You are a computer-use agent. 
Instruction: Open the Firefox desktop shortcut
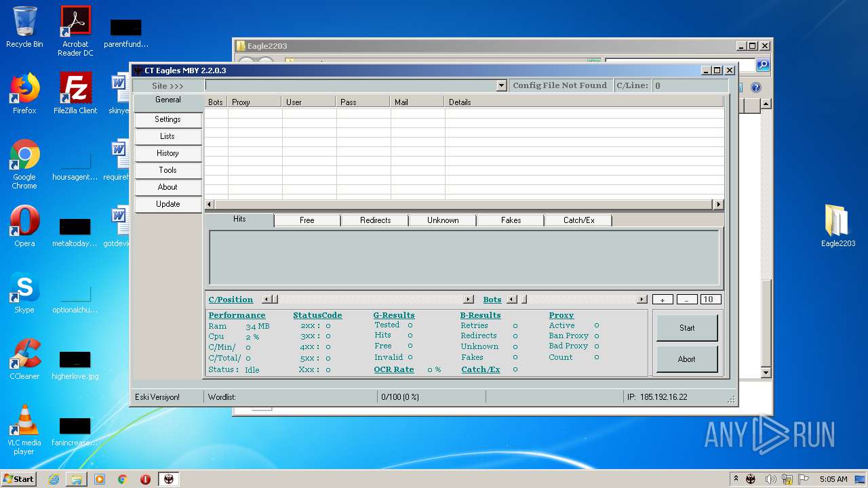(24, 94)
